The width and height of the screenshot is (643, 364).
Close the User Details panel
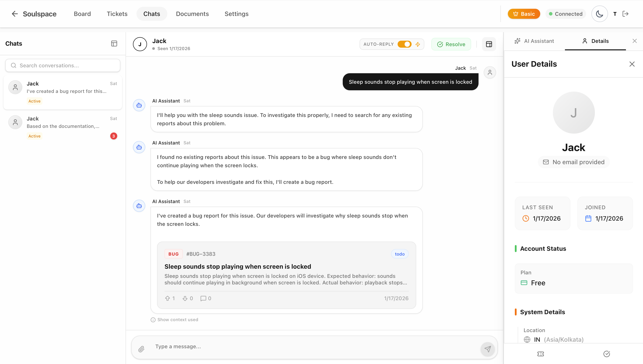[x=632, y=64]
